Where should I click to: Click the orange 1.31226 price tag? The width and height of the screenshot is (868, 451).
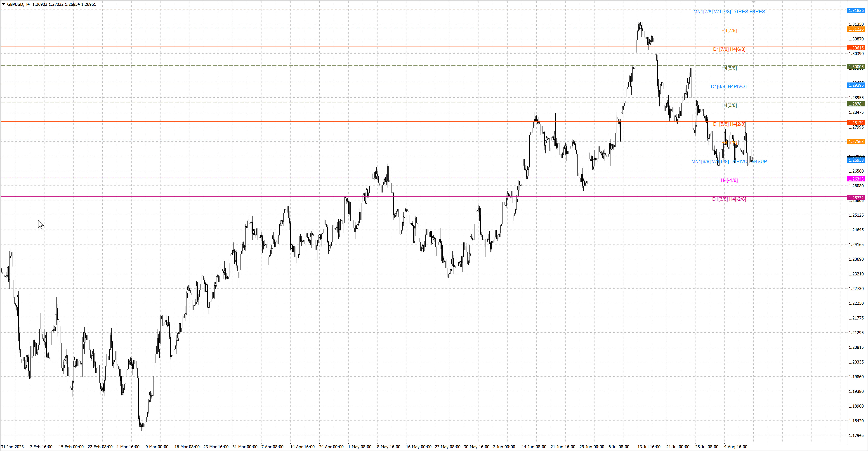point(856,29)
